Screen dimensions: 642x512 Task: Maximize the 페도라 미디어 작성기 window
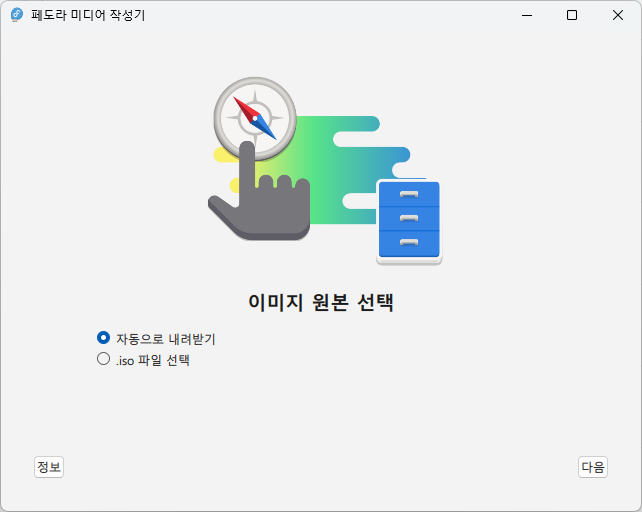tap(572, 15)
